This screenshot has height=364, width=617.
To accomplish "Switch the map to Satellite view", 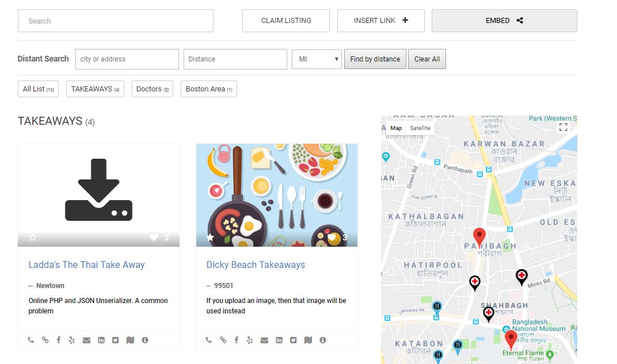I will [x=420, y=128].
